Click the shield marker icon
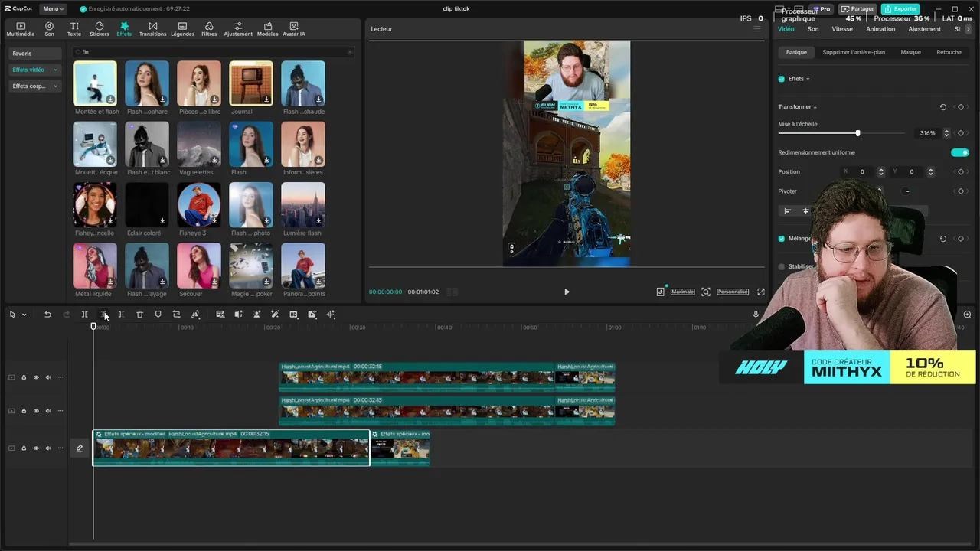The width and height of the screenshot is (980, 551). (x=158, y=315)
